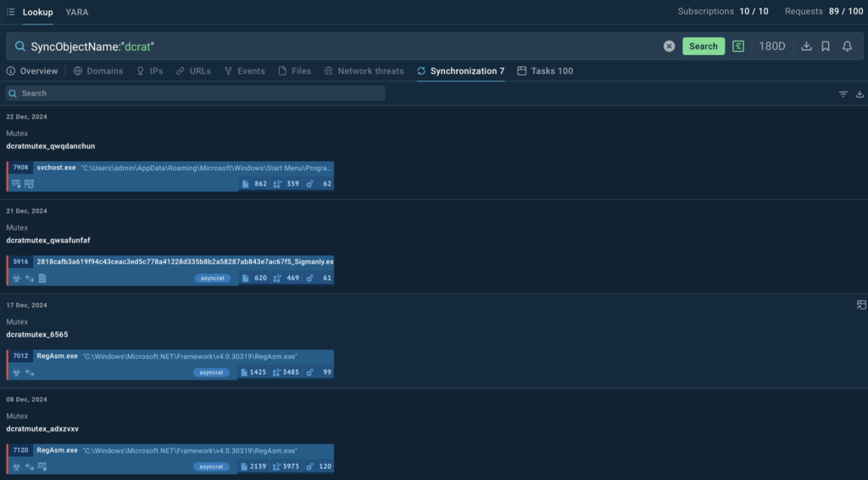Open the query builder icon next to Search
Screen dimensions: 868x480
click(738, 47)
